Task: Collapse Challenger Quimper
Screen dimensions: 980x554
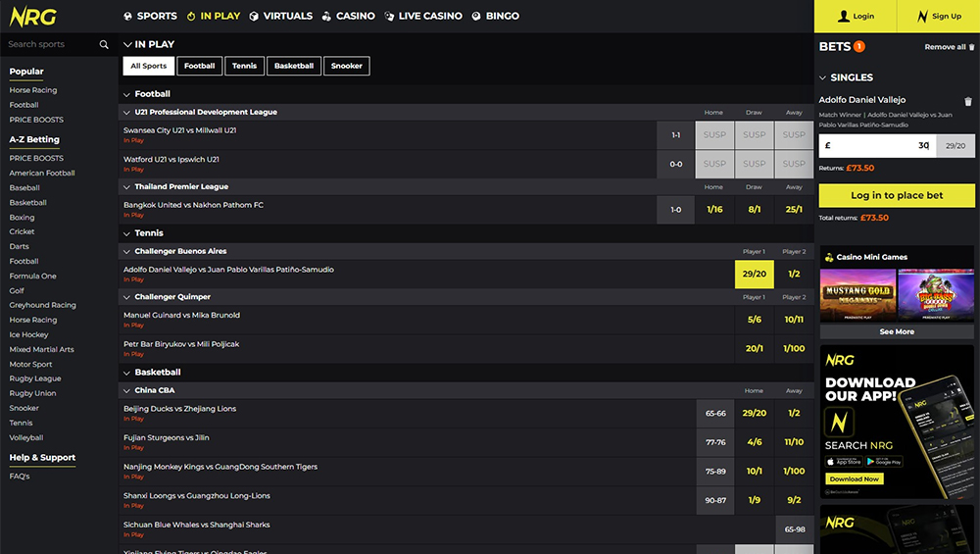Action: (x=126, y=297)
